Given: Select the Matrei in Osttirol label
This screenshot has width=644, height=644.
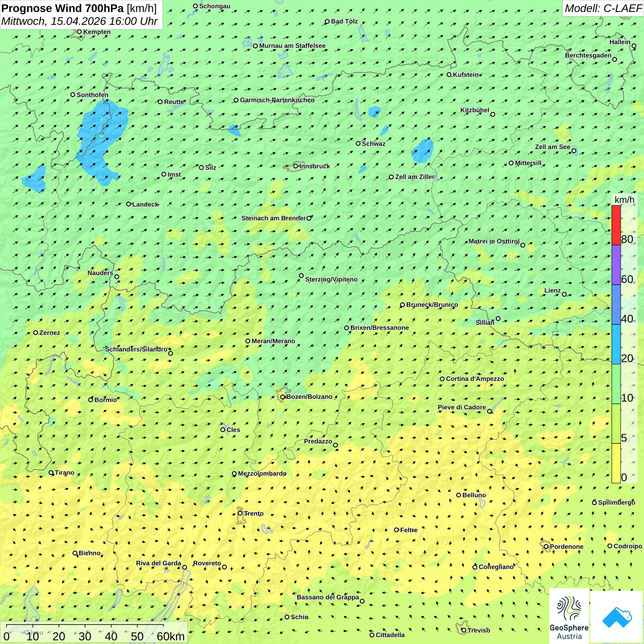Looking at the screenshot, I should click(x=494, y=241).
